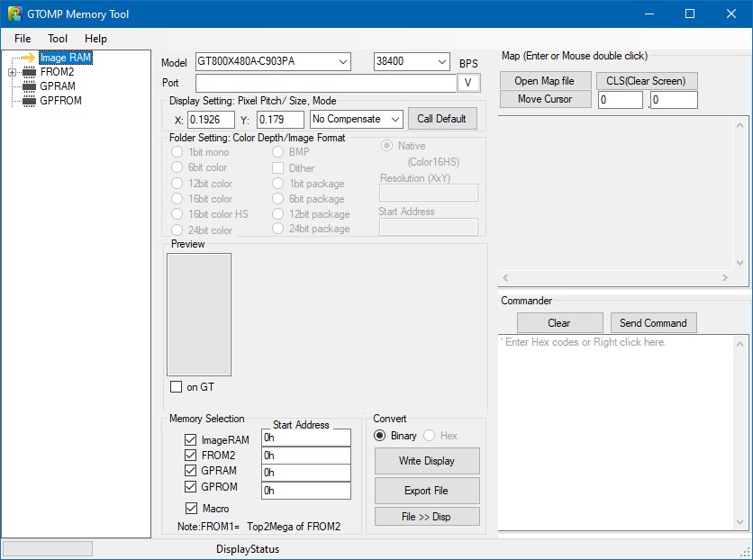Click the Write Display button
This screenshot has width=753, height=560.
pyautogui.click(x=427, y=461)
